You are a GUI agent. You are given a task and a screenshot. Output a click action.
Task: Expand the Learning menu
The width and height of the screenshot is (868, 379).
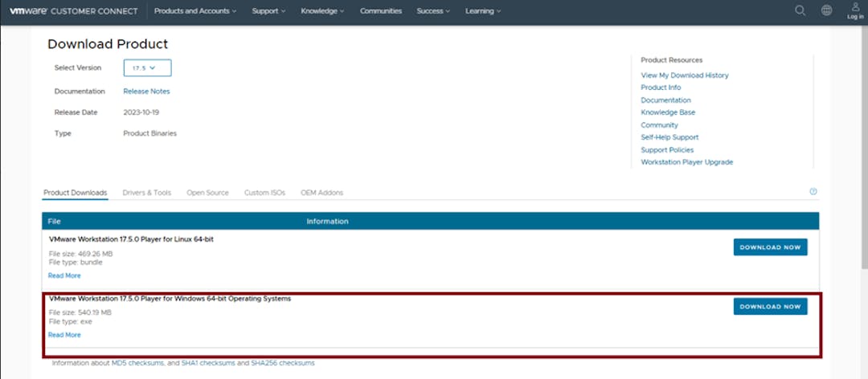(483, 11)
